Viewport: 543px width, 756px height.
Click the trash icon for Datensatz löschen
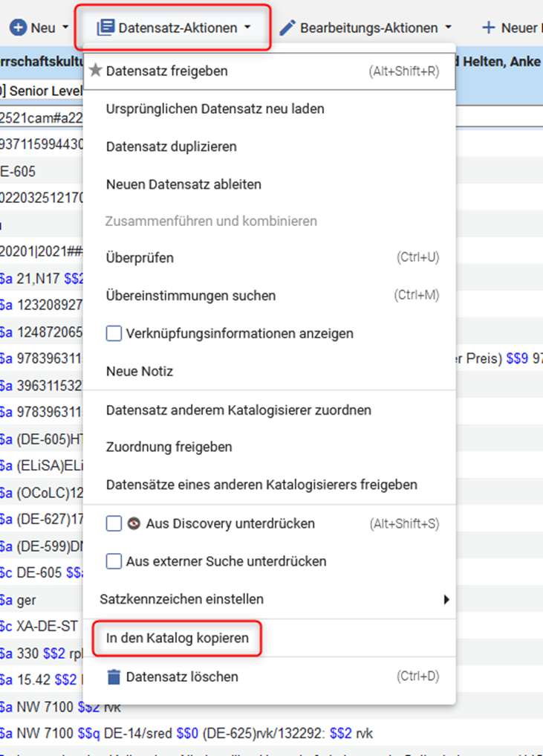pyautogui.click(x=114, y=676)
